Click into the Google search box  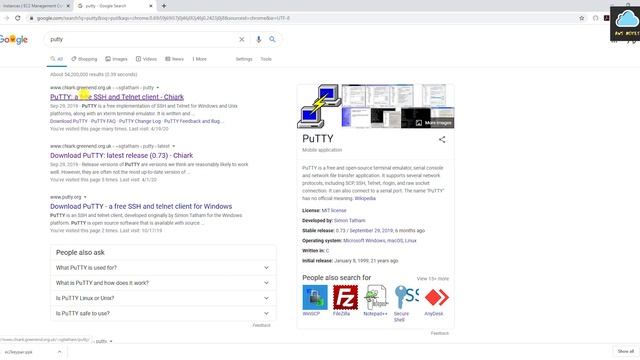click(143, 40)
